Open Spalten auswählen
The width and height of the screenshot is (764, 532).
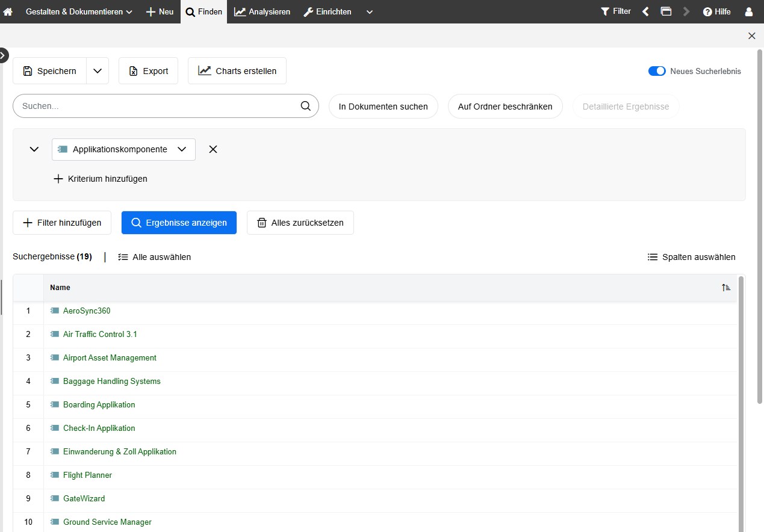[x=691, y=257]
